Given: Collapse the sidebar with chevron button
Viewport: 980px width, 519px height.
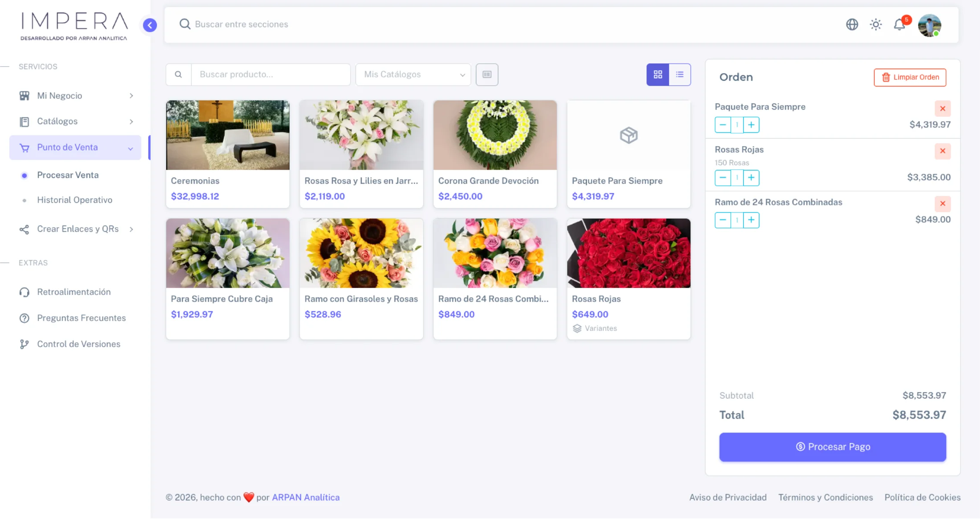Looking at the screenshot, I should [x=150, y=25].
